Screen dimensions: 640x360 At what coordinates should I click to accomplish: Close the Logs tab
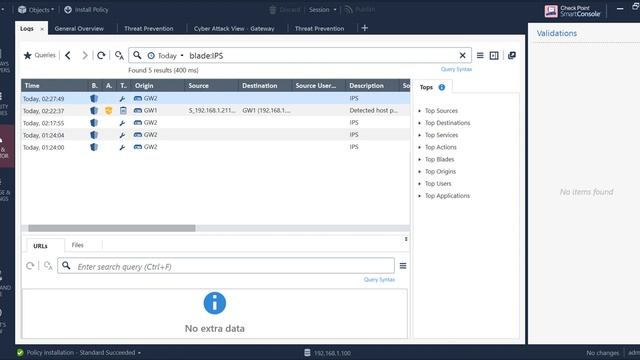[42, 29]
